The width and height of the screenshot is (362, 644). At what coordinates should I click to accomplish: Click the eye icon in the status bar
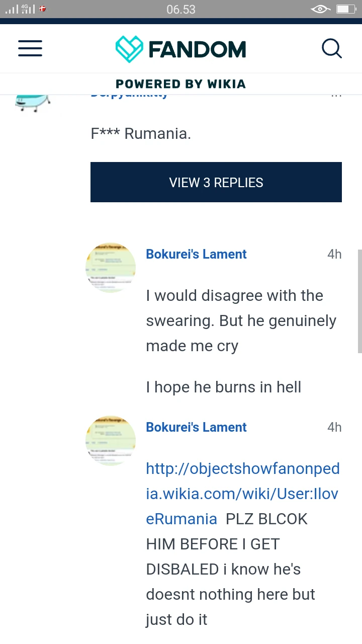[320, 9]
